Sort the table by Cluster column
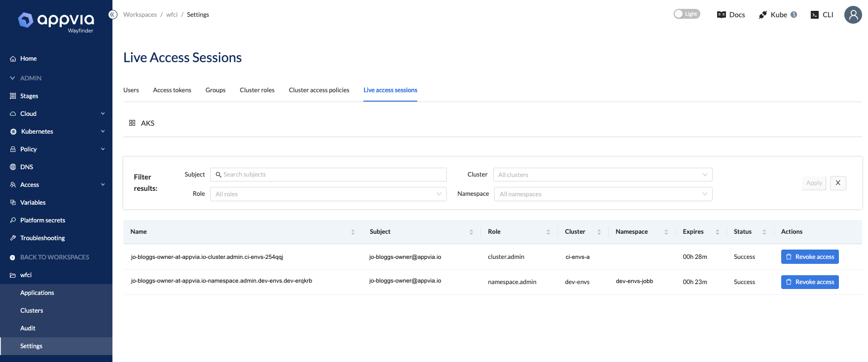 599,232
